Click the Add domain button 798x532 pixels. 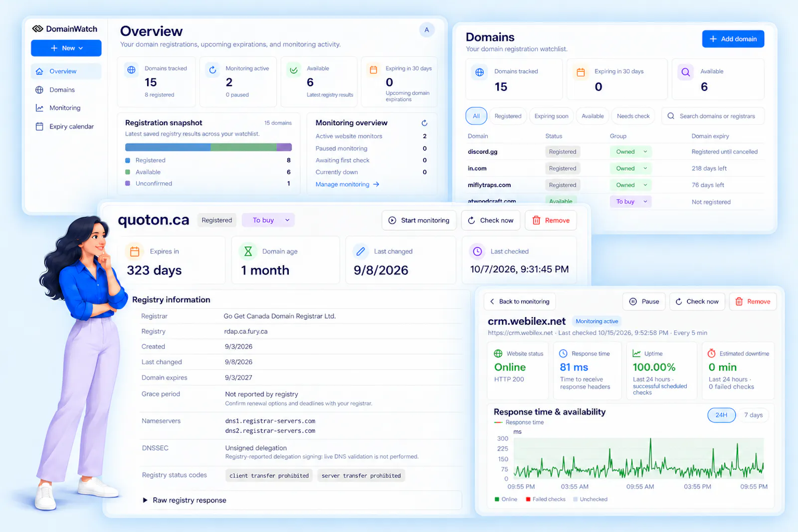(x=733, y=39)
